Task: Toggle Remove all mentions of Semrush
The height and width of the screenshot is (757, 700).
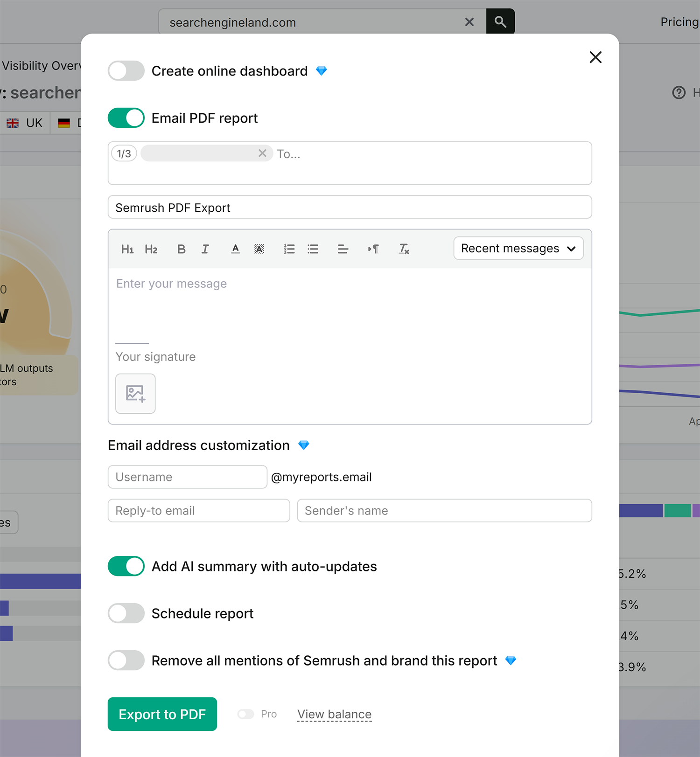Action: 126,660
